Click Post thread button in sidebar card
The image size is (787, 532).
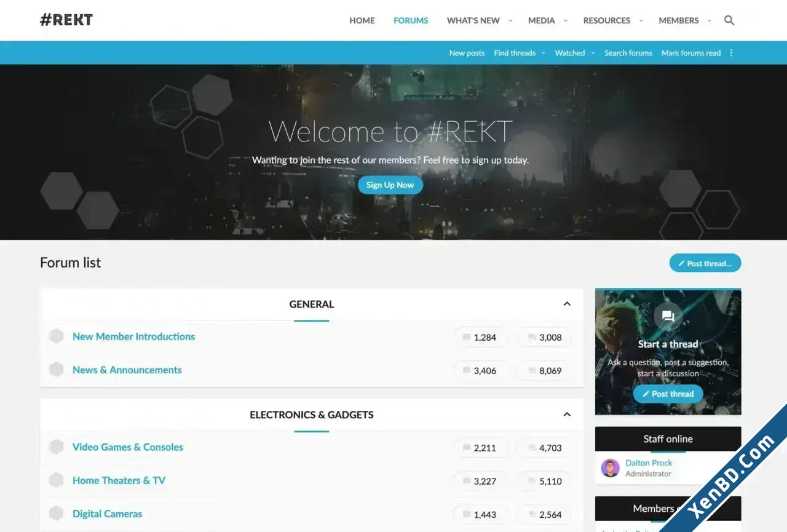pos(668,394)
